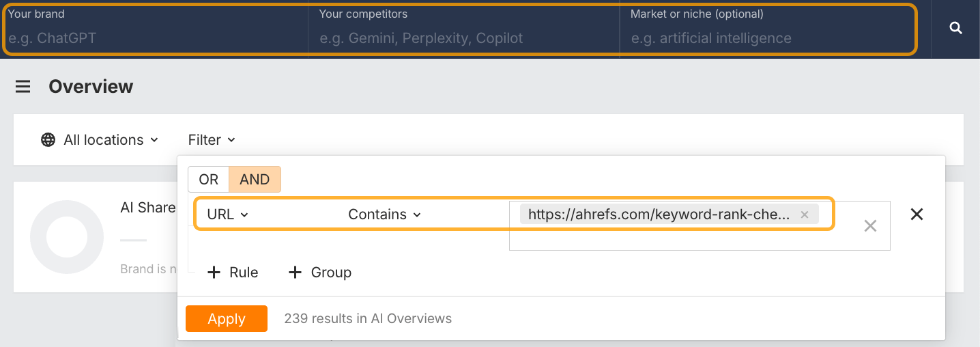Click the magnifier search icon
Screen dimensions: 980x347
coord(955,28)
